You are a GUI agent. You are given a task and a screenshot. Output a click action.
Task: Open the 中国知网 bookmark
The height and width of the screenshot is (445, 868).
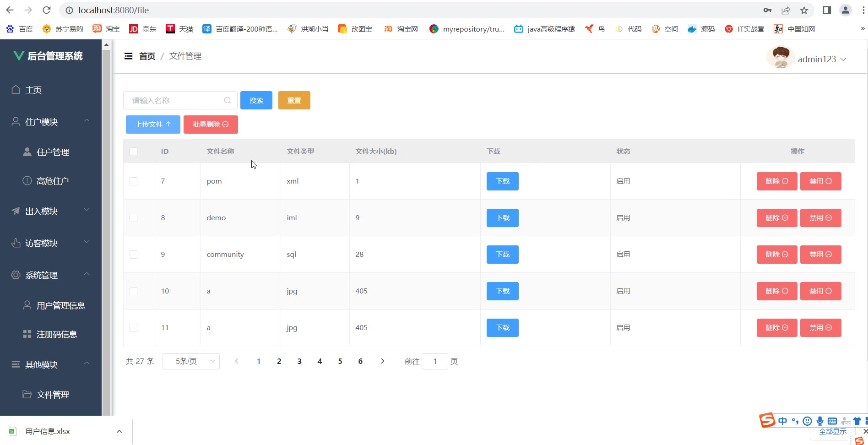794,29
